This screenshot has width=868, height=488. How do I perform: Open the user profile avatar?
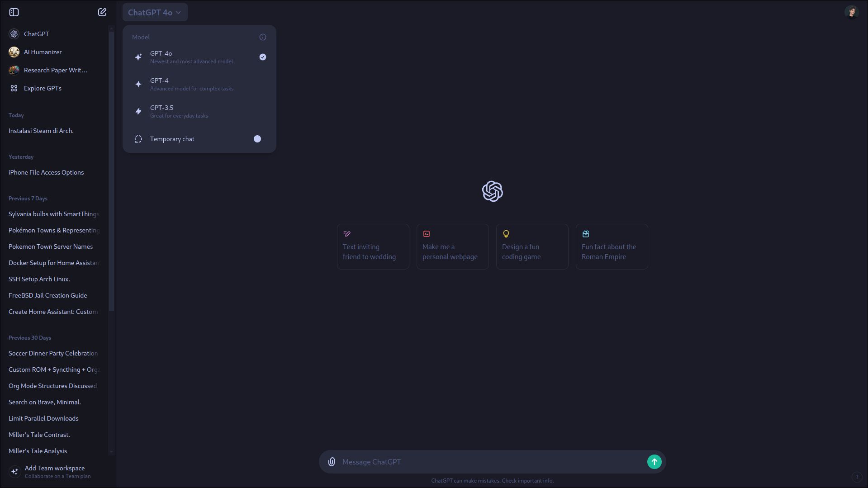(x=852, y=12)
